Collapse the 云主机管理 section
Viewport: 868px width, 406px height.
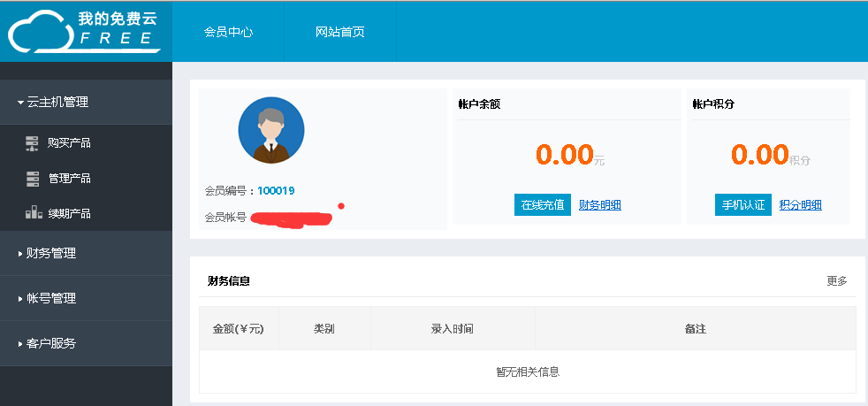tap(86, 102)
